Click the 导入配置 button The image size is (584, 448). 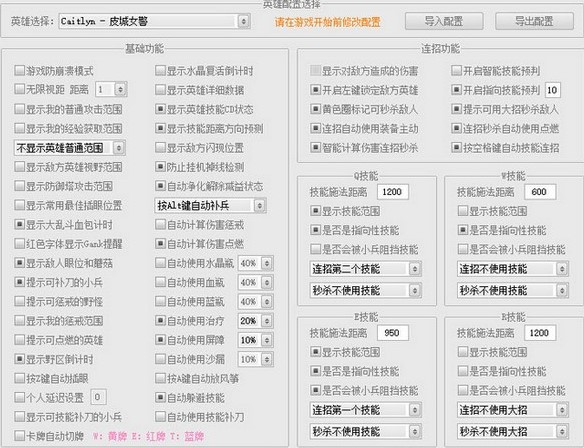point(444,21)
